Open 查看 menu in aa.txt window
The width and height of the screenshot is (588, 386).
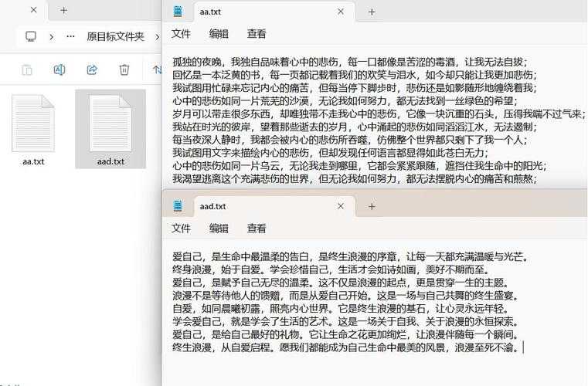pos(257,34)
